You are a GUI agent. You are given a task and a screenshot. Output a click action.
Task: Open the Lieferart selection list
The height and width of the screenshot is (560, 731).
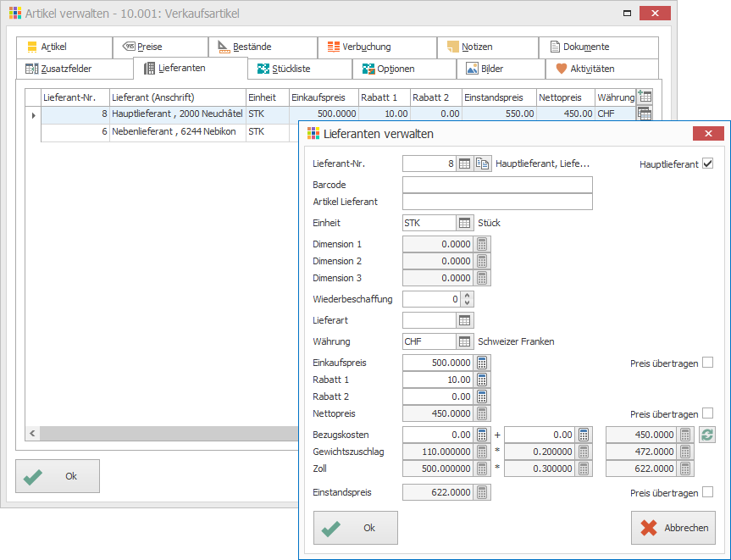point(464,320)
